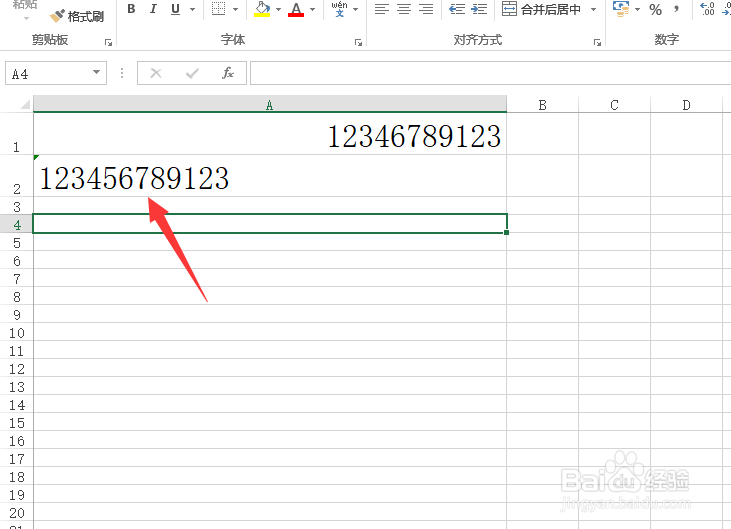The width and height of the screenshot is (731, 529).
Task: Apply cell borders icon
Action: point(218,9)
